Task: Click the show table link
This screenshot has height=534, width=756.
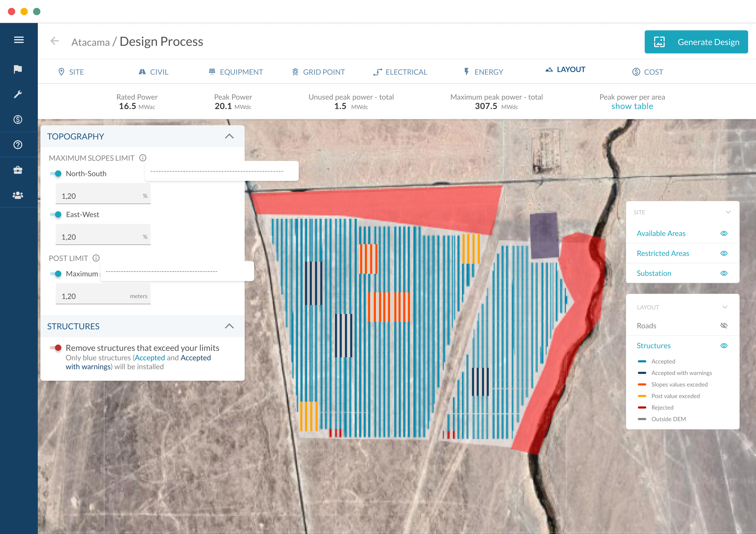Action: [632, 106]
